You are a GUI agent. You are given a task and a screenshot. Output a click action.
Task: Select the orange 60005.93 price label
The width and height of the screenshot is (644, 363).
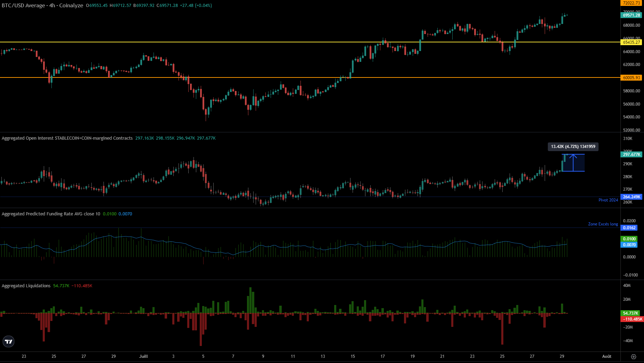coord(631,78)
